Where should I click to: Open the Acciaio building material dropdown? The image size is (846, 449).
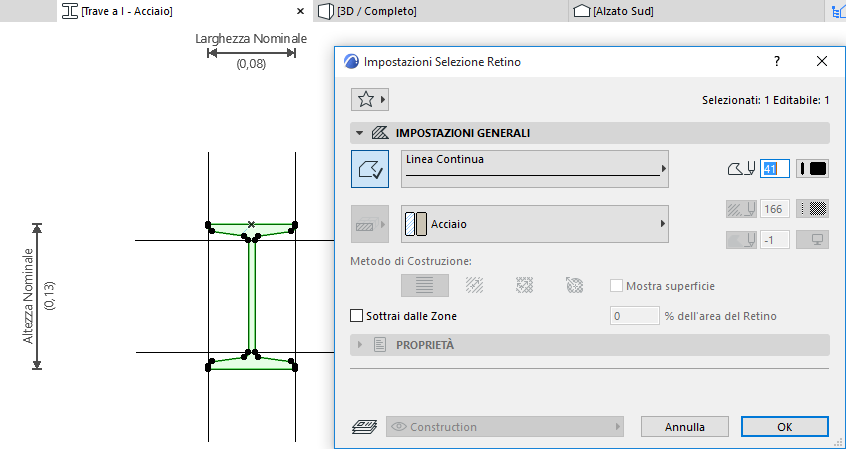(x=535, y=224)
